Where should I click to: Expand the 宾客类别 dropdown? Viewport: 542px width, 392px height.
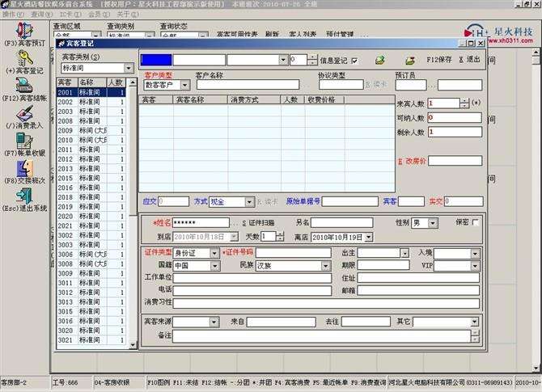(x=129, y=69)
